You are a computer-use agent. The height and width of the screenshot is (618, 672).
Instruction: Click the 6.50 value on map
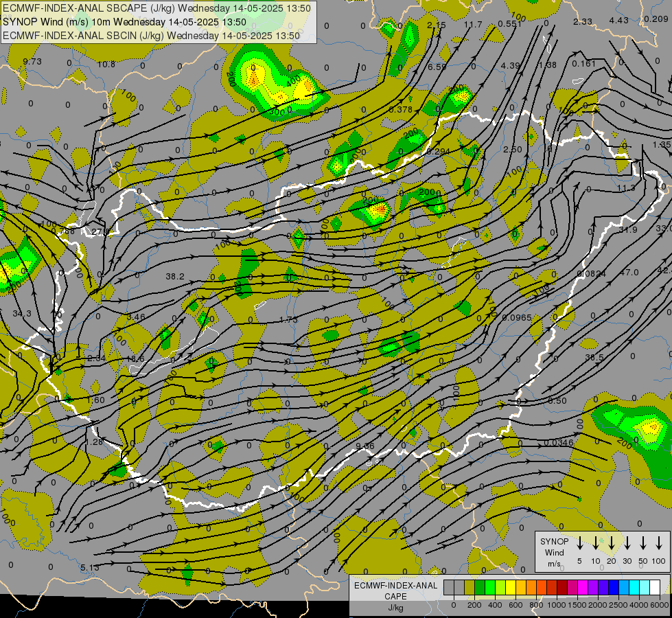[x=557, y=400]
